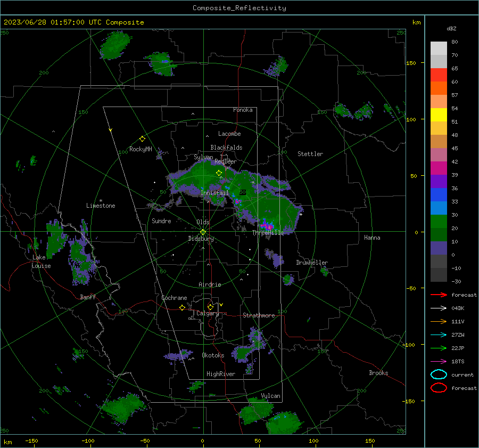Click the yellow diamond marker below Cochrane
This screenshot has width=479, height=448.
[182, 307]
